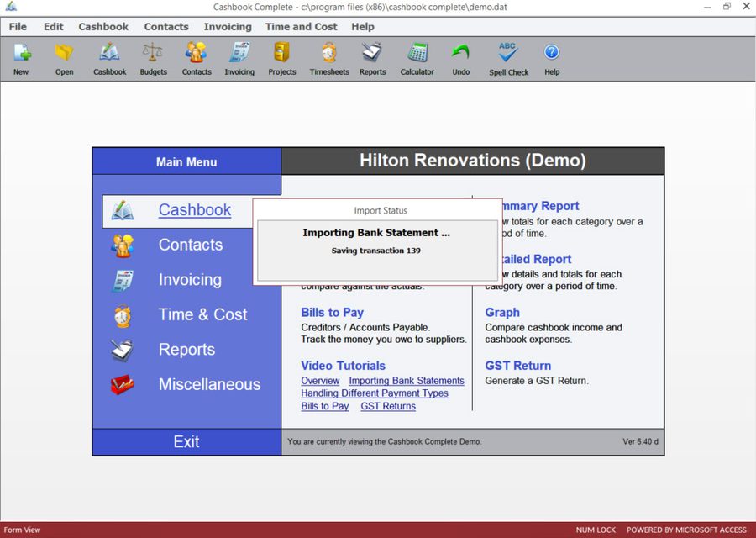756x538 pixels.
Task: Open the Help menu in menu bar
Action: pos(363,27)
